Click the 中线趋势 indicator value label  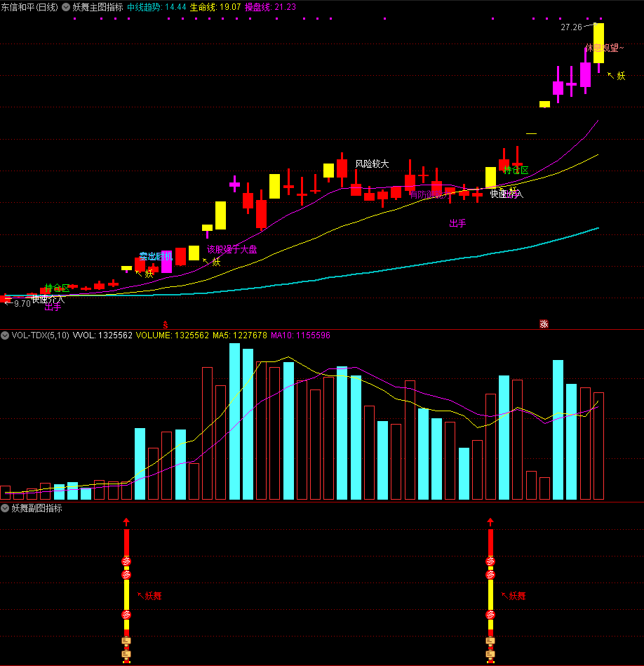point(156,7)
